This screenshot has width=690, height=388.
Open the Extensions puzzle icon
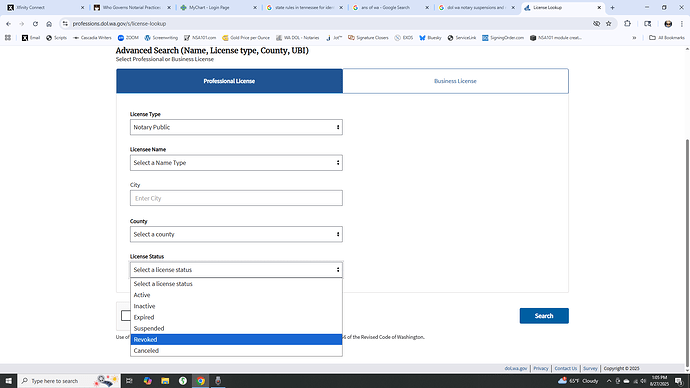pyautogui.click(x=628, y=24)
